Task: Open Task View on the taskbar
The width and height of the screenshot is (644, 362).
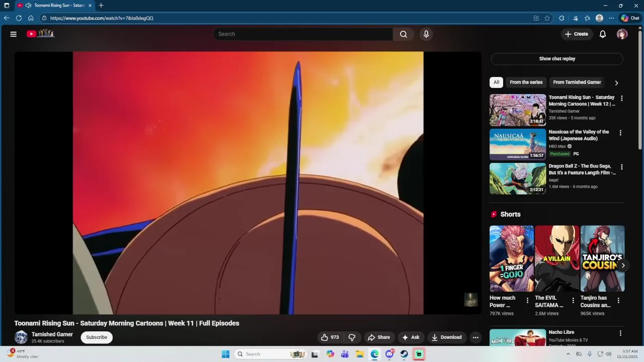Action: 315,354
